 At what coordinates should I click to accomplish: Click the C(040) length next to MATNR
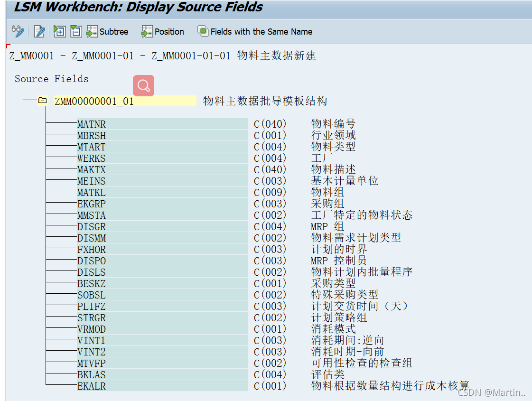click(x=270, y=124)
